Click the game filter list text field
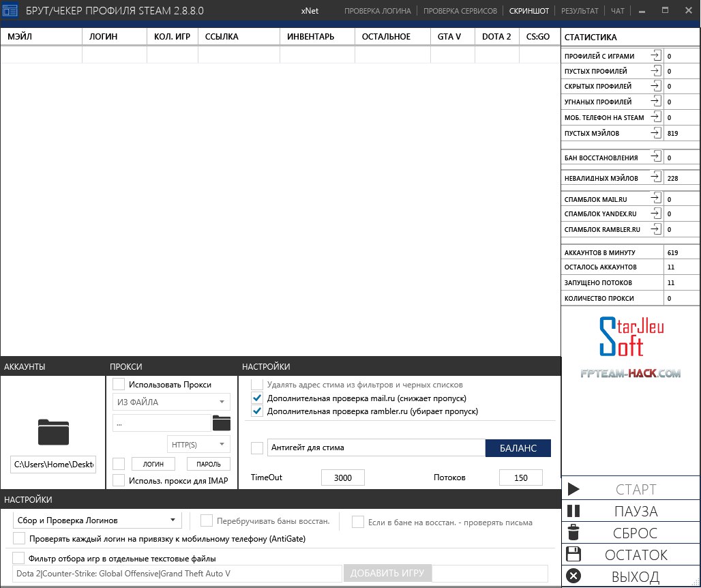701x588 pixels. [x=177, y=573]
